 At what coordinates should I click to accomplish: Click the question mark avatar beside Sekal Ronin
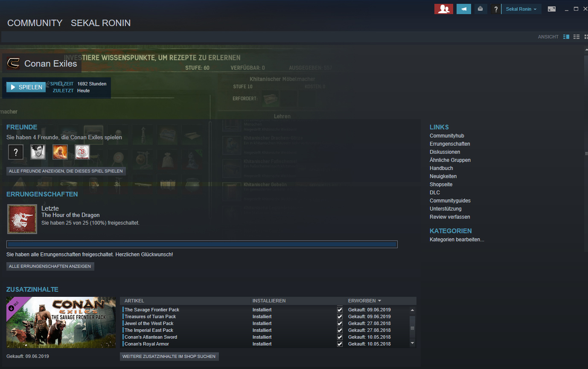[x=495, y=9]
